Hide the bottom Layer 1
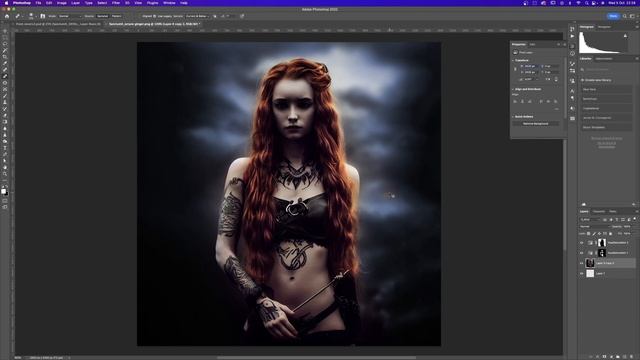The height and width of the screenshot is (360, 640). 582,273
